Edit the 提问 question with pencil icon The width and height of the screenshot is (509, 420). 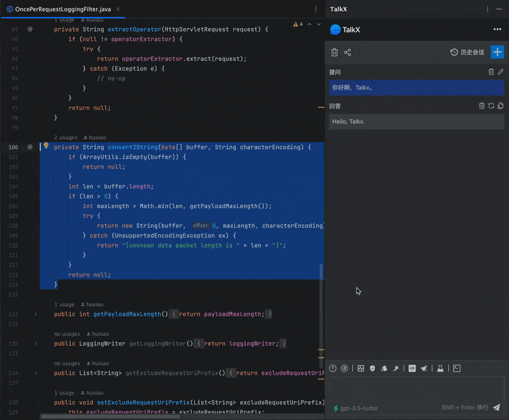[x=501, y=71]
